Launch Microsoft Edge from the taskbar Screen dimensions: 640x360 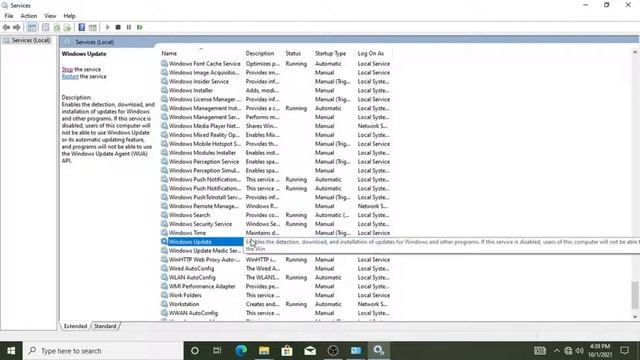[x=241, y=351]
